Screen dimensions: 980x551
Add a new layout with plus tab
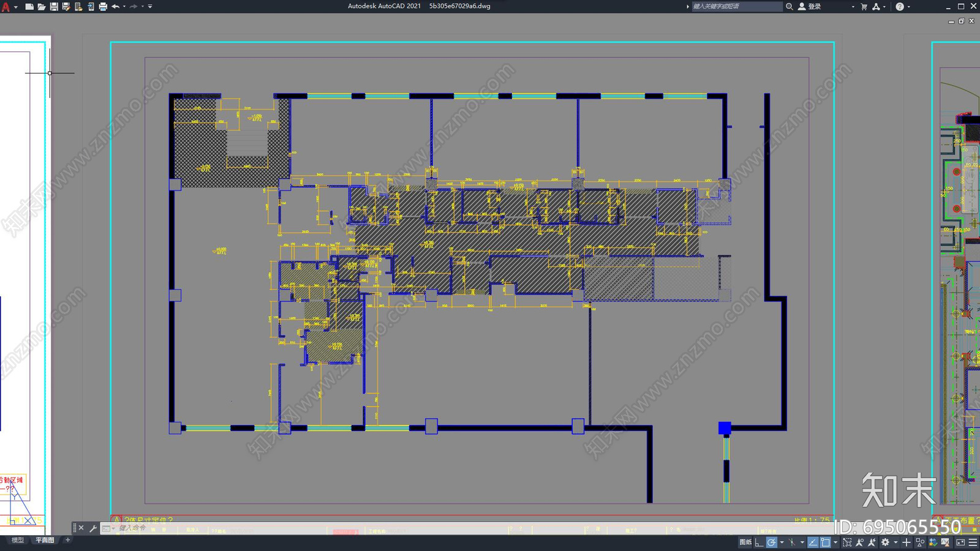click(67, 540)
